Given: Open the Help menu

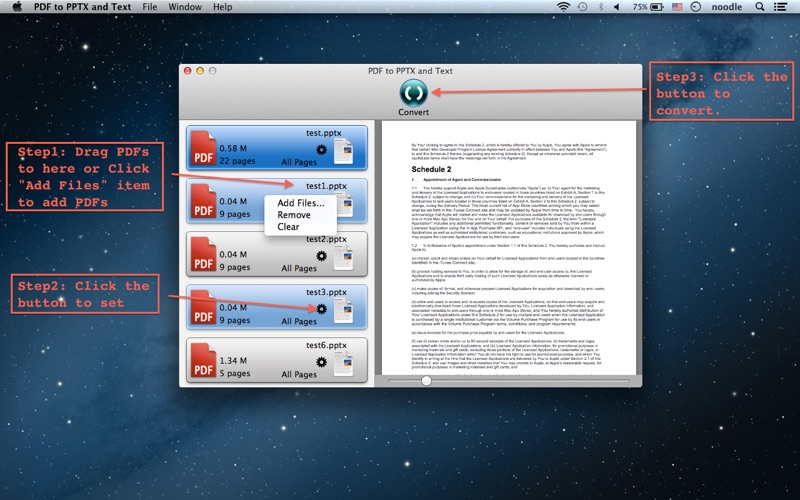Looking at the screenshot, I should 222,7.
